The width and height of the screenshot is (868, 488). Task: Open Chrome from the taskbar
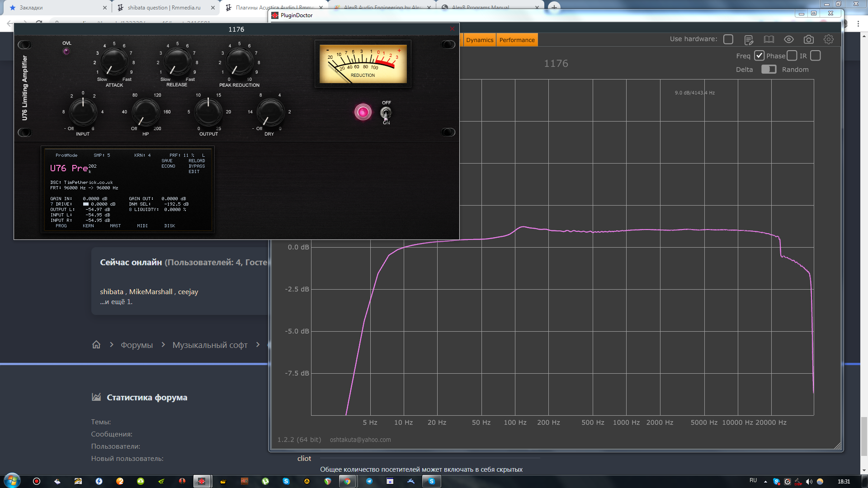[347, 481]
